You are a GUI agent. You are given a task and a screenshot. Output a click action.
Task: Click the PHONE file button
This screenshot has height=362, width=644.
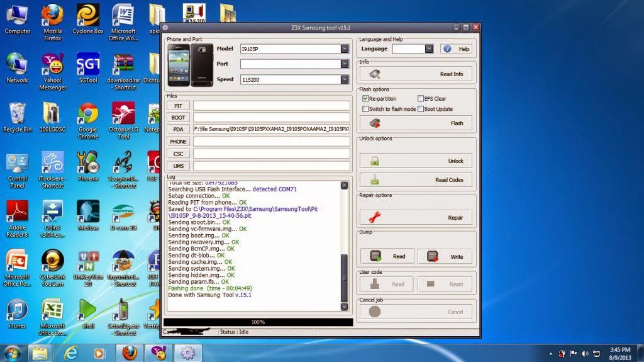178,142
